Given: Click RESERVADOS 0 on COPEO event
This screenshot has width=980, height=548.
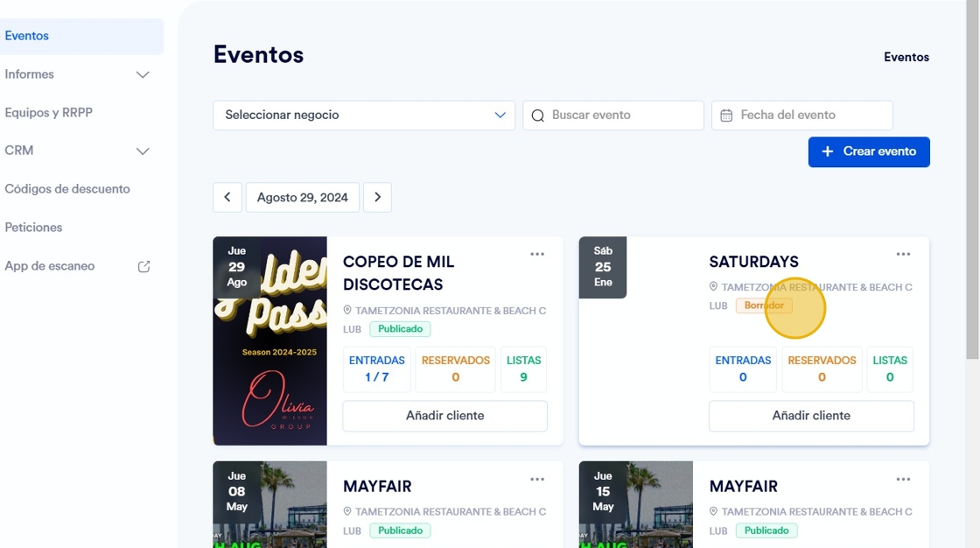Looking at the screenshot, I should click(456, 369).
